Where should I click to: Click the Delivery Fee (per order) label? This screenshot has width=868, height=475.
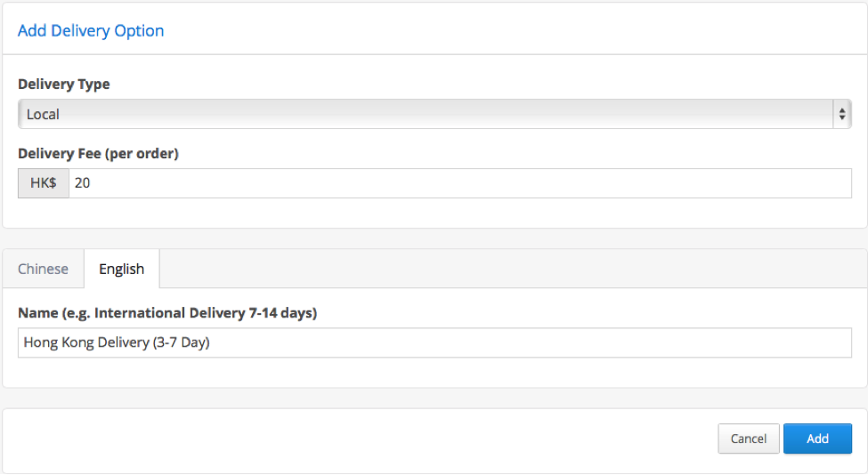pyautogui.click(x=98, y=153)
